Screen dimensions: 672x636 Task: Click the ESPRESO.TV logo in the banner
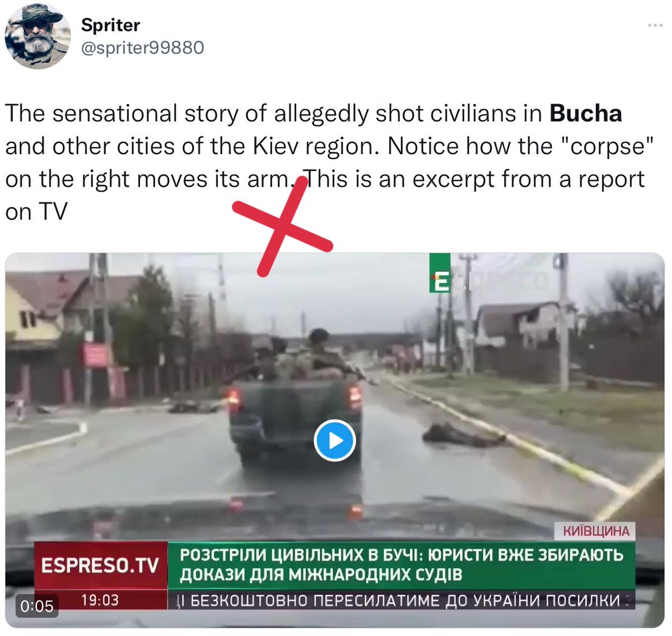[100, 565]
